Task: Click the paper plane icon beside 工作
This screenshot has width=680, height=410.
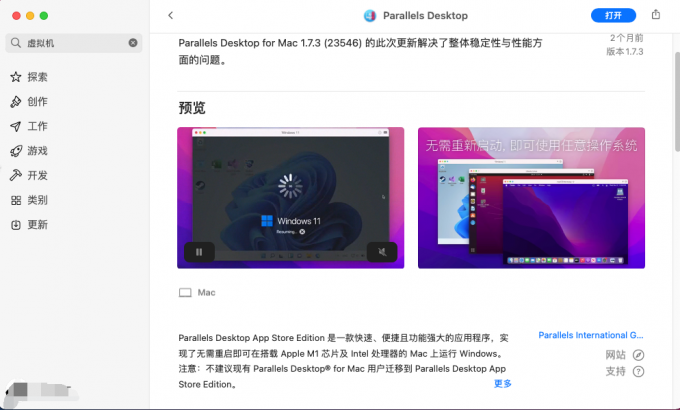Action: pos(16,126)
